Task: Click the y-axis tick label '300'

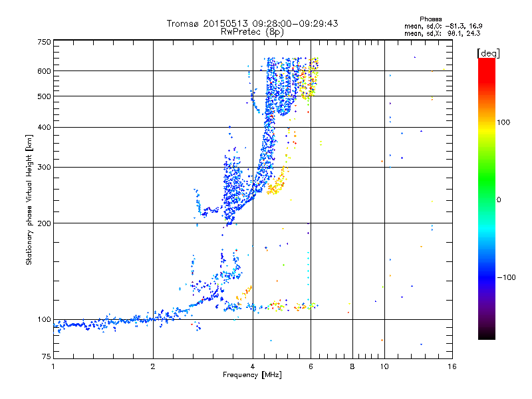Action: click(x=44, y=168)
